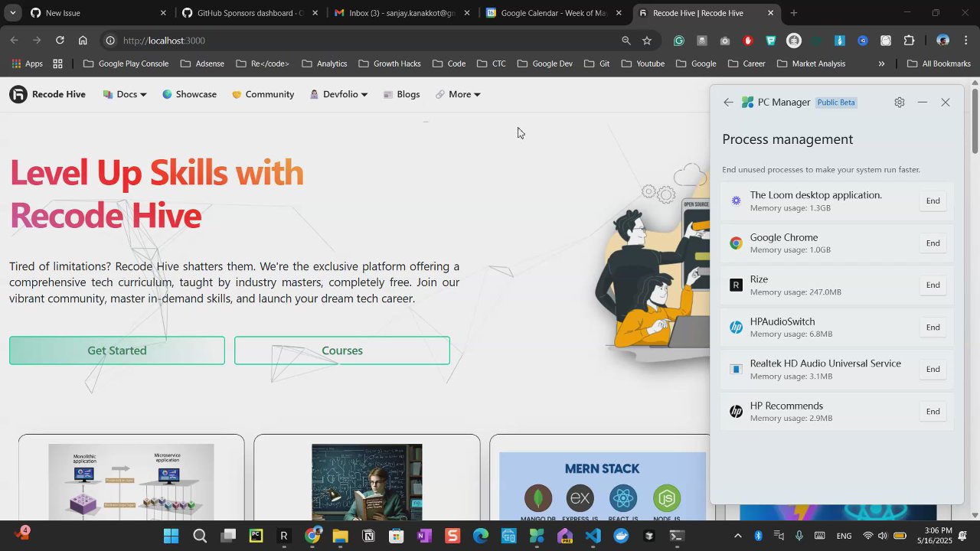980x551 pixels.
Task: End the Rize process
Action: [933, 285]
